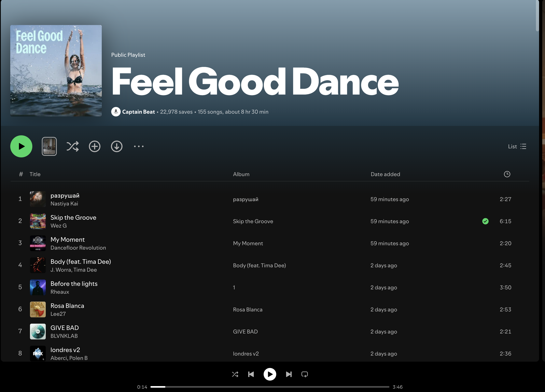Click the preview thumbnail beside play button

[x=49, y=146]
